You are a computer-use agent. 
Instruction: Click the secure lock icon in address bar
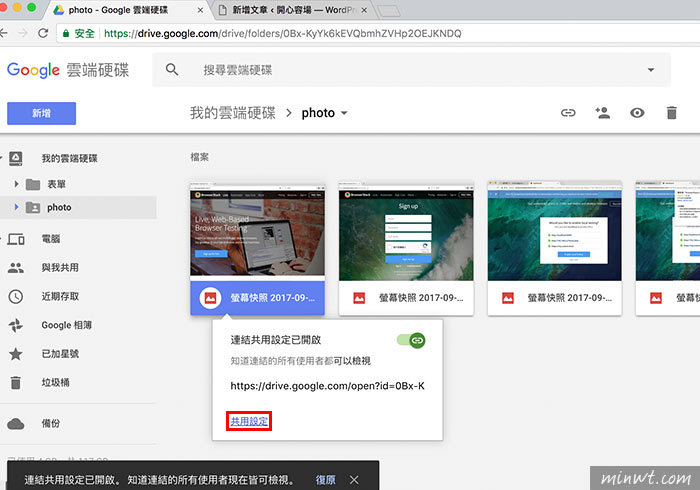coord(66,33)
